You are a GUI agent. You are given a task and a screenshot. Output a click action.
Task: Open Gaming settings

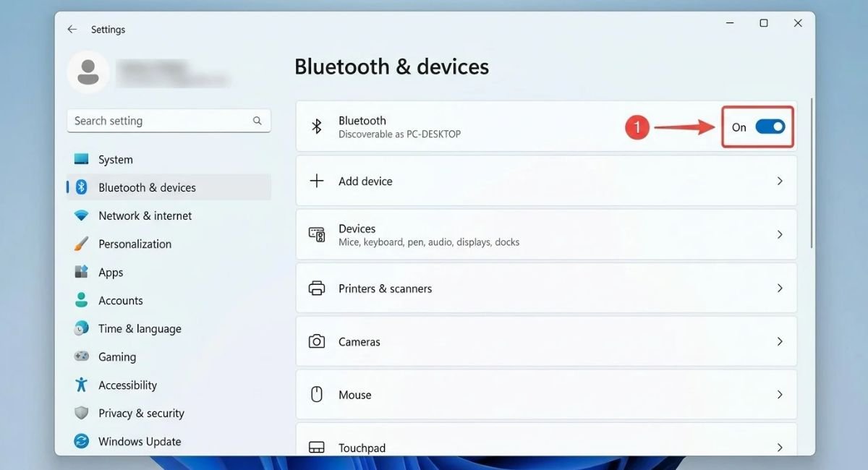[169, 356]
